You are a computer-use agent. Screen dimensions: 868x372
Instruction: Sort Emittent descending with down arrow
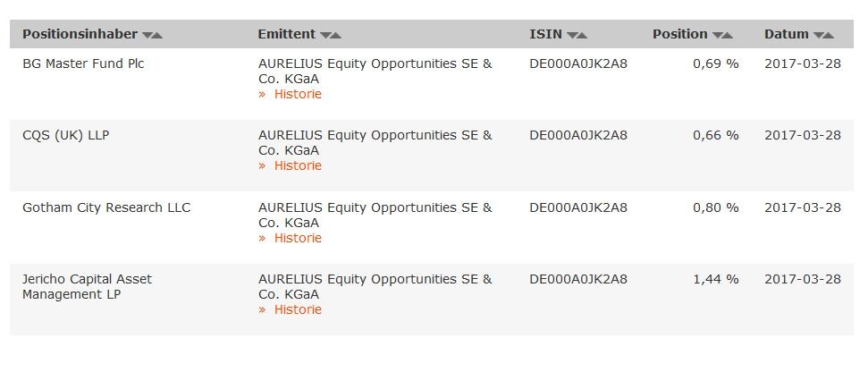point(325,35)
